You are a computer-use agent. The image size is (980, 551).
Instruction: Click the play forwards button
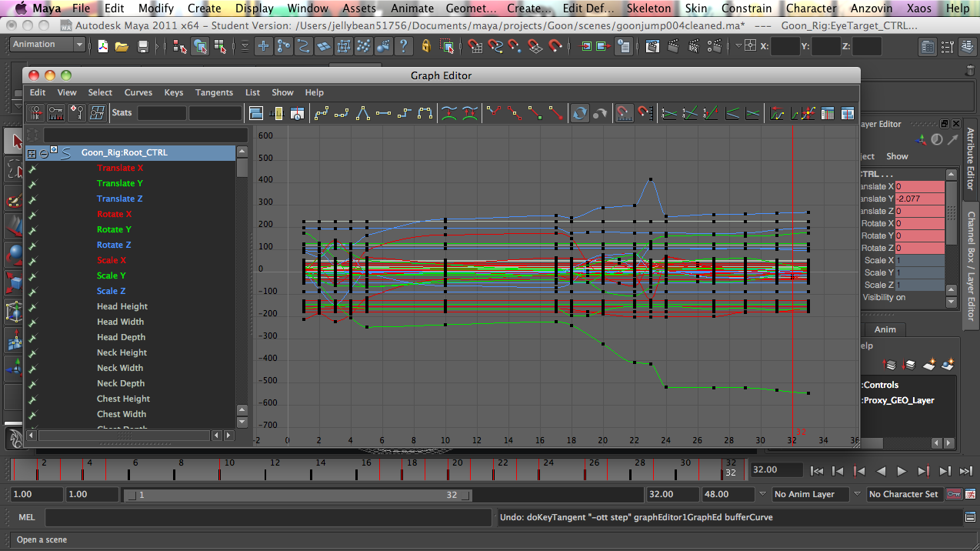(902, 471)
